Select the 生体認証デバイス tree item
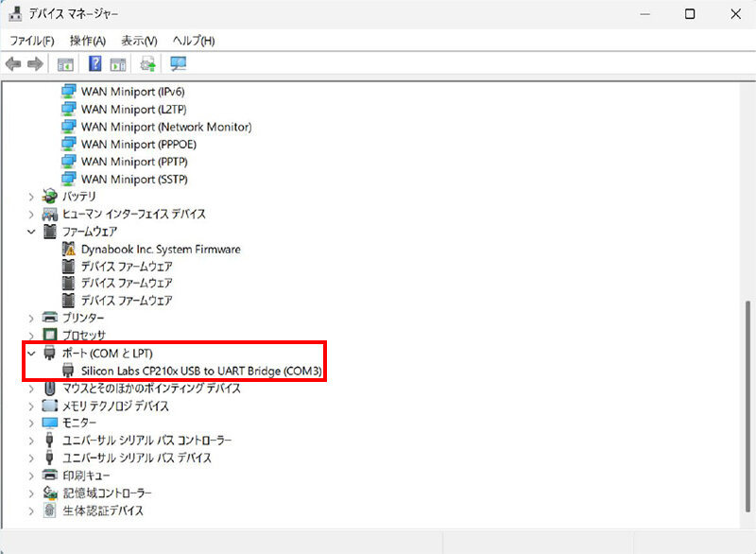The width and height of the screenshot is (756, 554). [103, 511]
